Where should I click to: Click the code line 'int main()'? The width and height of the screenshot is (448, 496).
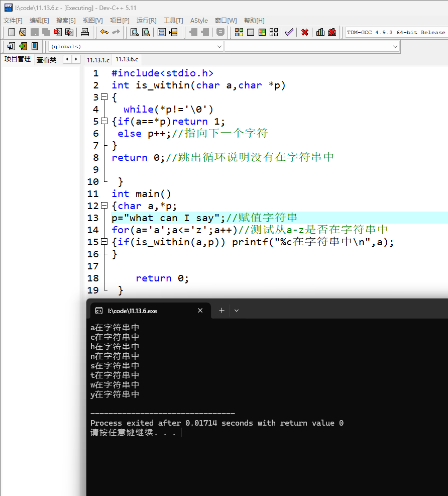coord(141,193)
